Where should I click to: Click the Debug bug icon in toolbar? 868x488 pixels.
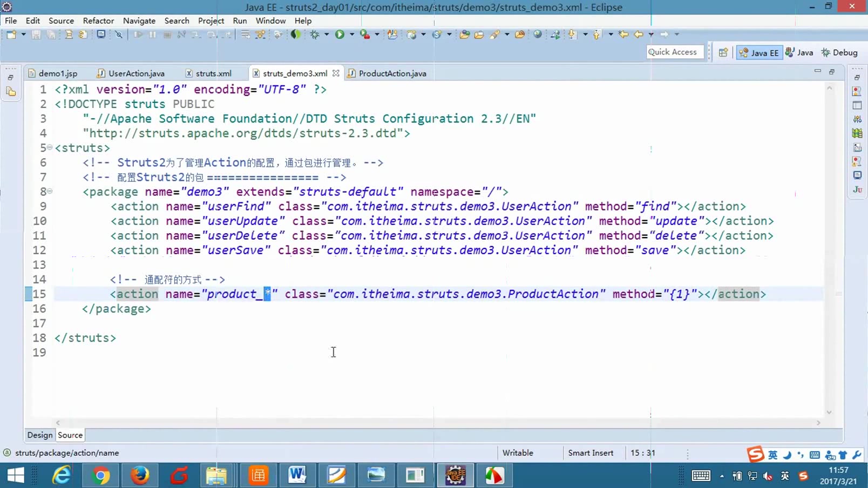[x=314, y=35]
